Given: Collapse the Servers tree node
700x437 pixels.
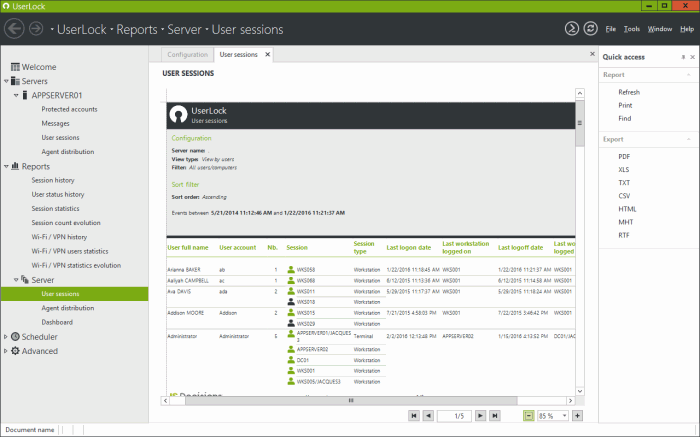Looking at the screenshot, I should pos(6,81).
